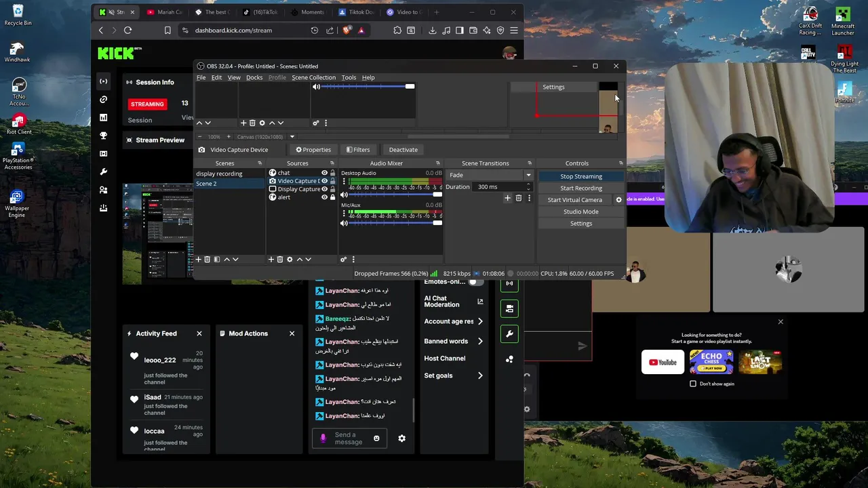Open Recycle Bin desktop icon

(18, 15)
